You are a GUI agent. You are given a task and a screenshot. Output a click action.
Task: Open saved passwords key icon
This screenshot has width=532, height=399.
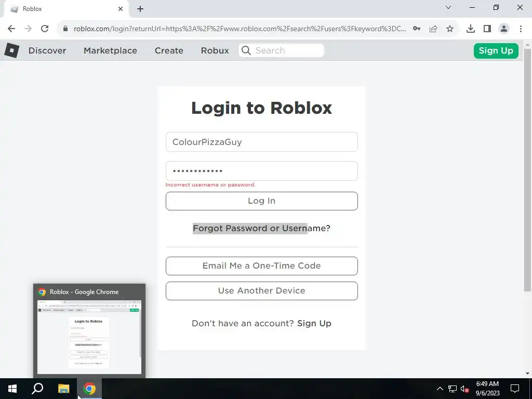pos(417,29)
